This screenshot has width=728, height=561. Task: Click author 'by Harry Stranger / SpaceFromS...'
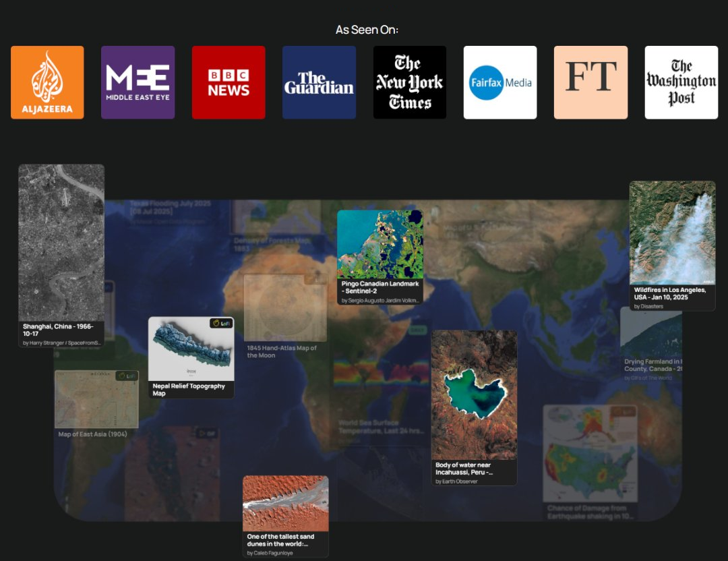click(62, 343)
